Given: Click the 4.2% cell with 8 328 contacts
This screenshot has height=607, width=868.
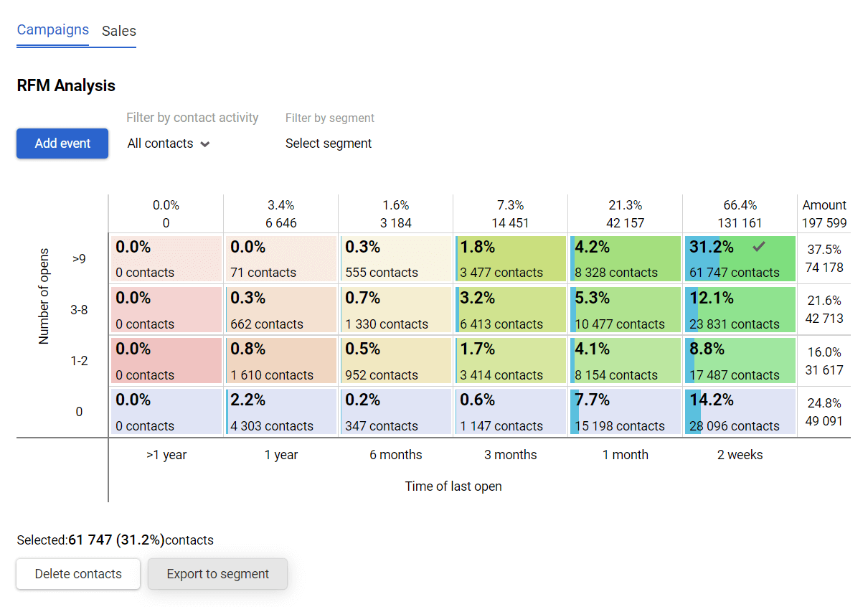Looking at the screenshot, I should tap(625, 258).
